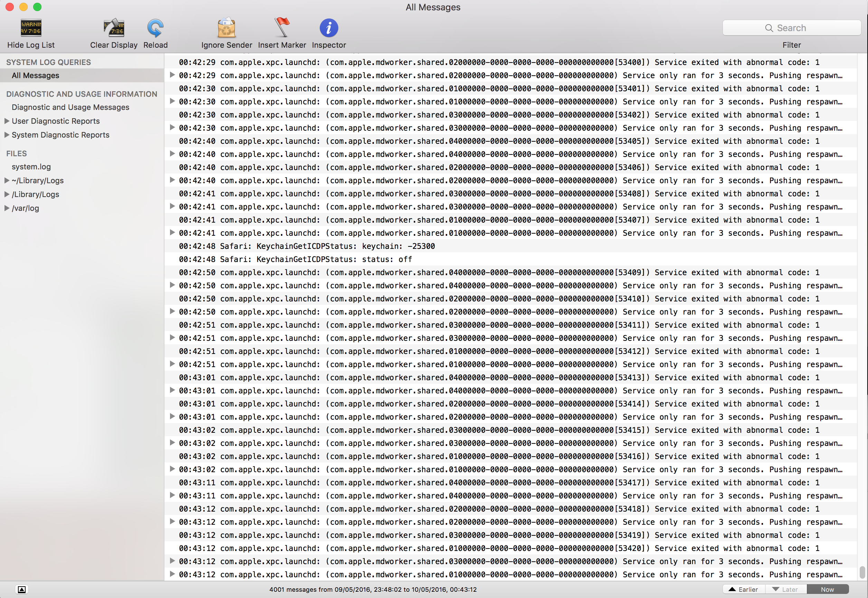
Task: Click the vertical scrollbar thumb
Action: [x=862, y=572]
